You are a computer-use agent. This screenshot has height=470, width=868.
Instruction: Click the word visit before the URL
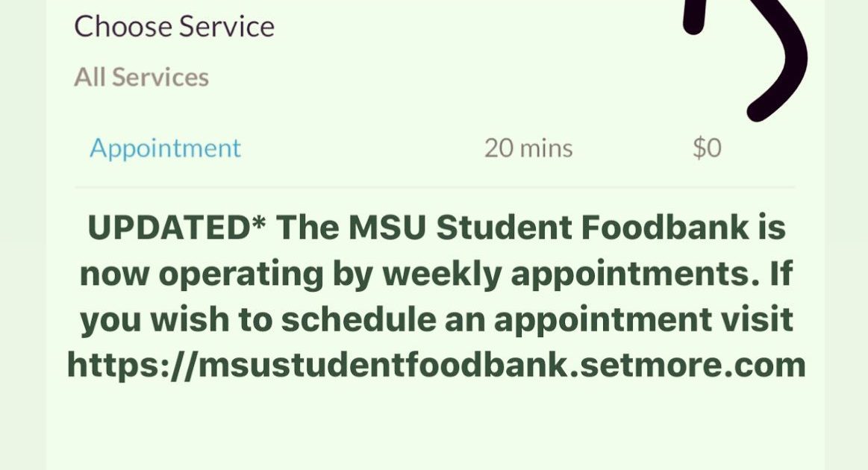pyautogui.click(x=758, y=319)
